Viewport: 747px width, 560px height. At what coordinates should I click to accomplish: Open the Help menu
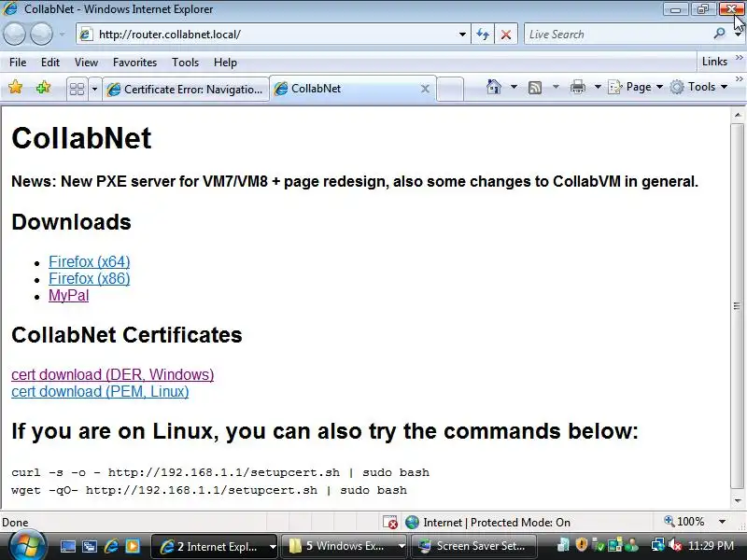click(225, 63)
